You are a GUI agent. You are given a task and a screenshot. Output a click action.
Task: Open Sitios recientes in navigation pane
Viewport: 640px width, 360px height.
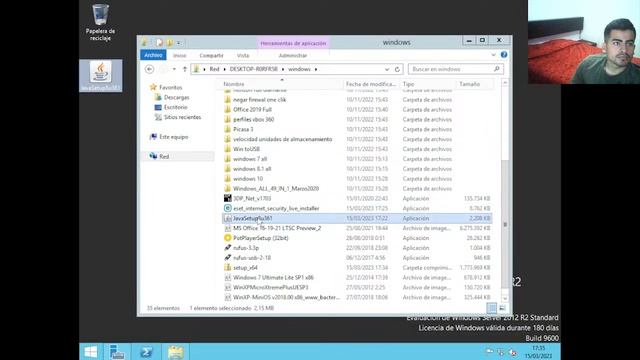tap(182, 117)
